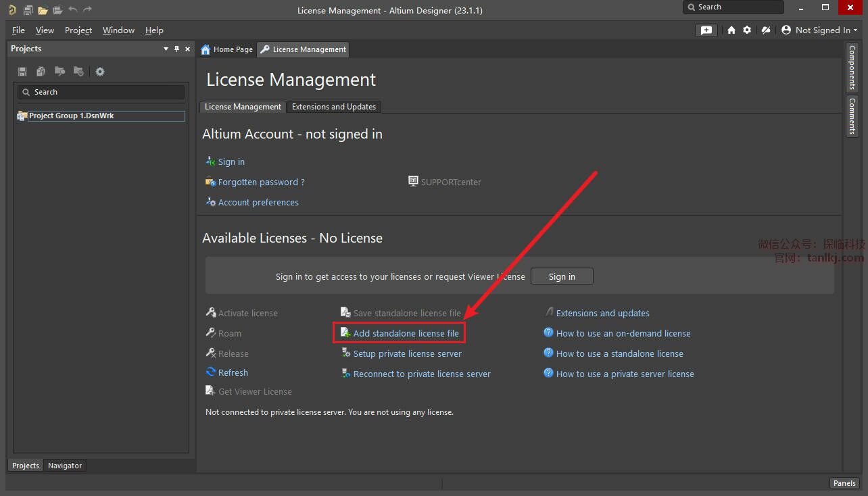Select the License Management sub-tab

243,107
